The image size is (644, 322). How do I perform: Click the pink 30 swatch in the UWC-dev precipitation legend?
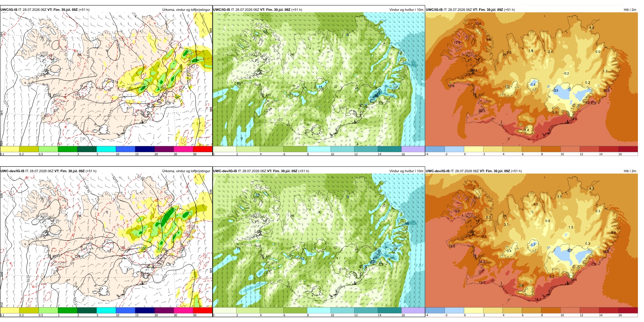pos(183,310)
